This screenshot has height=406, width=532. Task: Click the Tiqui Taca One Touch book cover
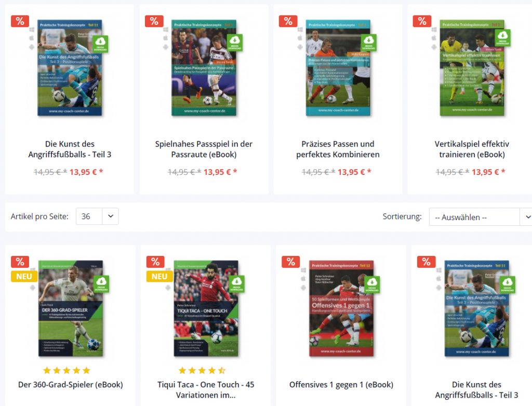(206, 308)
